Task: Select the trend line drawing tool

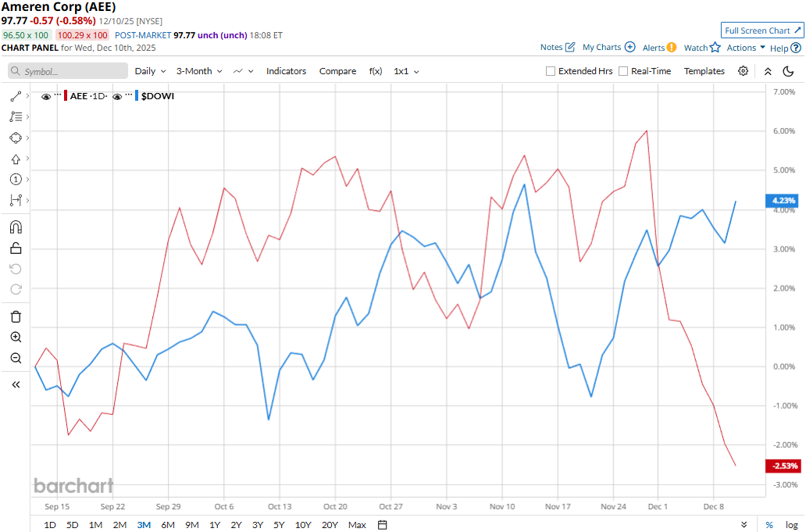Action: pos(16,96)
